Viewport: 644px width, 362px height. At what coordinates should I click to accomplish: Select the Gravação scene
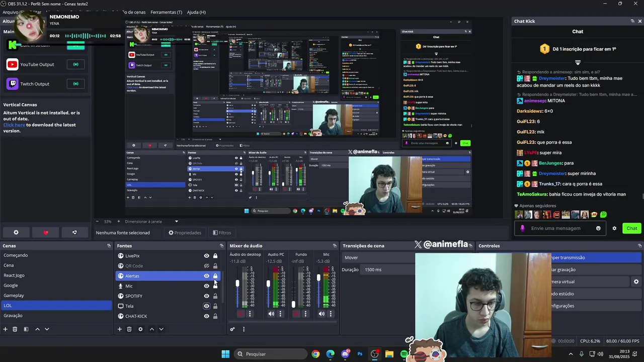pyautogui.click(x=56, y=315)
